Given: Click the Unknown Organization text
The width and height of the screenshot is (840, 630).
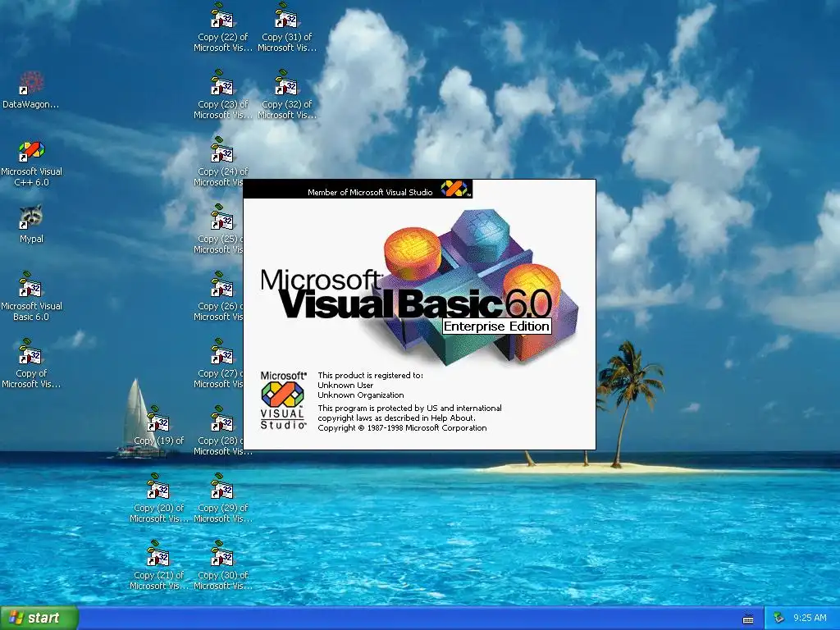Looking at the screenshot, I should click(361, 395).
